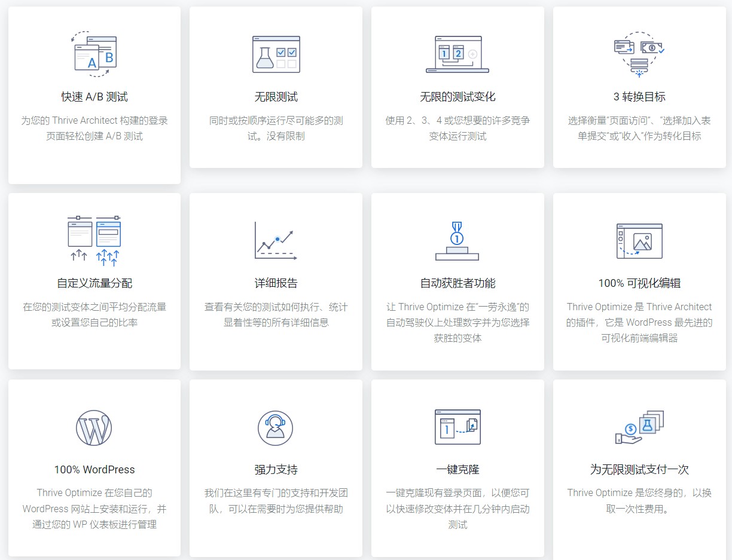
Task: Select the heading '无限的测试变化'
Action: pyautogui.click(x=457, y=97)
